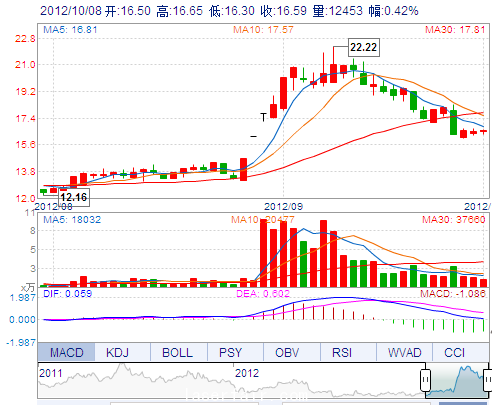Click the MA10 17.57 price legend
Screen dimensions: 492x405
(263, 30)
